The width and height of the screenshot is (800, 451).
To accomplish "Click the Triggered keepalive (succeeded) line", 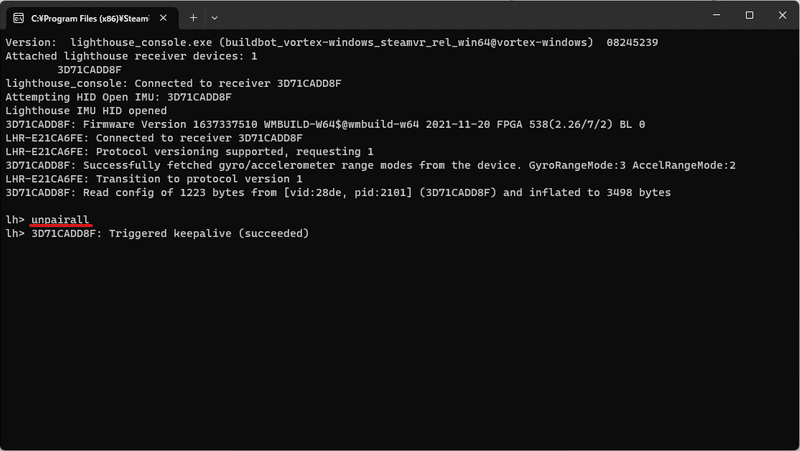I will [157, 234].
